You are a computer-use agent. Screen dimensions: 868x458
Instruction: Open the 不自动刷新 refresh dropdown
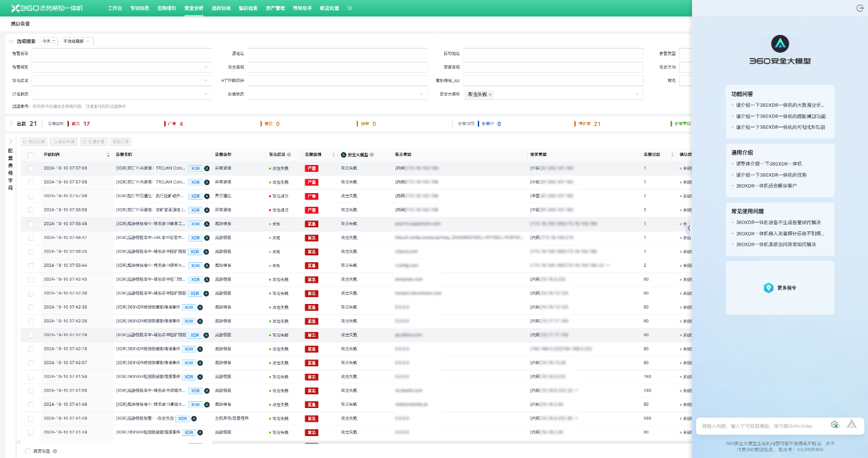tap(77, 41)
